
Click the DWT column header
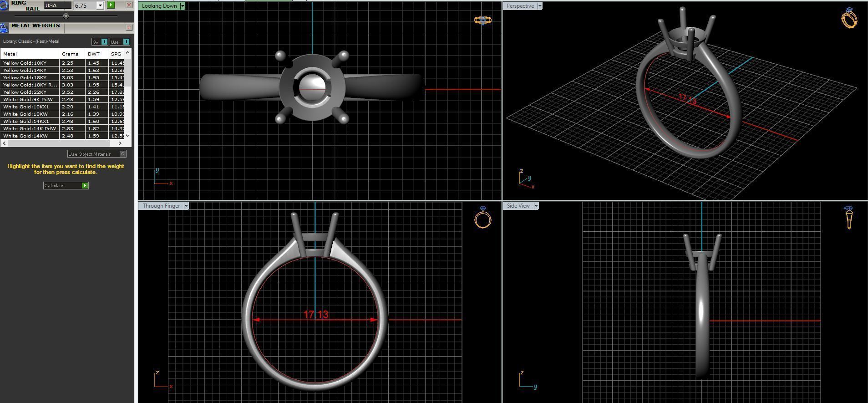coord(96,54)
